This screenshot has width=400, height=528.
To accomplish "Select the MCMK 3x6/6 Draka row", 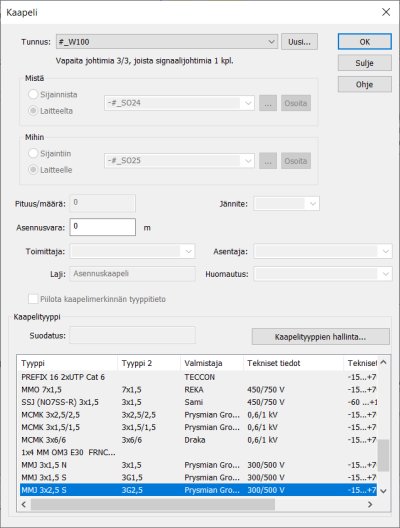I will click(198, 440).
